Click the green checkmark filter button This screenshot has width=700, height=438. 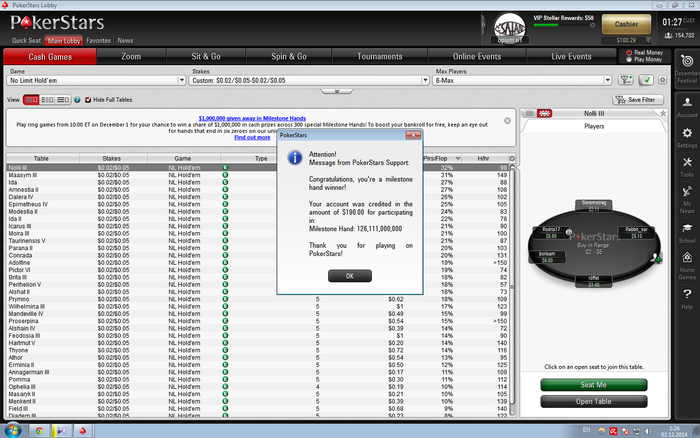[x=646, y=80]
